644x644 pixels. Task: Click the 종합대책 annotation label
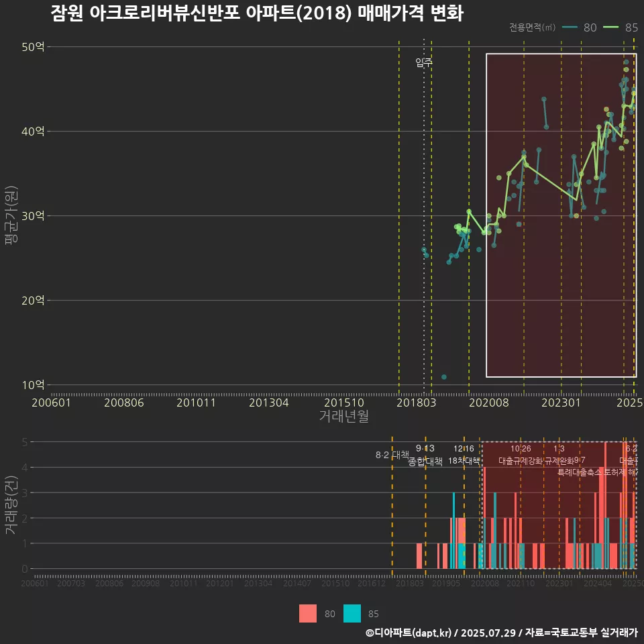[425, 462]
